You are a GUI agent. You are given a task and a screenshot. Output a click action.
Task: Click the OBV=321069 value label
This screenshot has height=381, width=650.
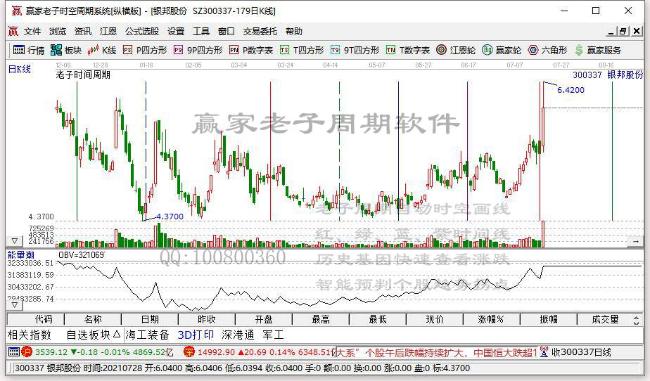click(x=81, y=255)
